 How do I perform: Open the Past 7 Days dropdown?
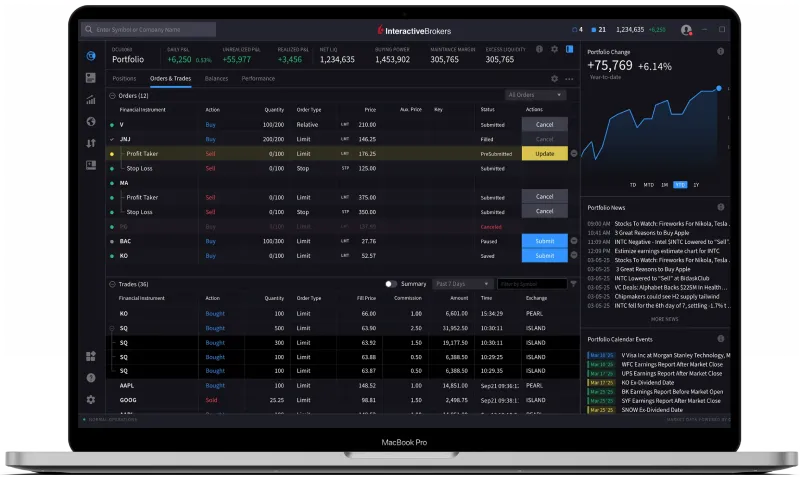(462, 284)
